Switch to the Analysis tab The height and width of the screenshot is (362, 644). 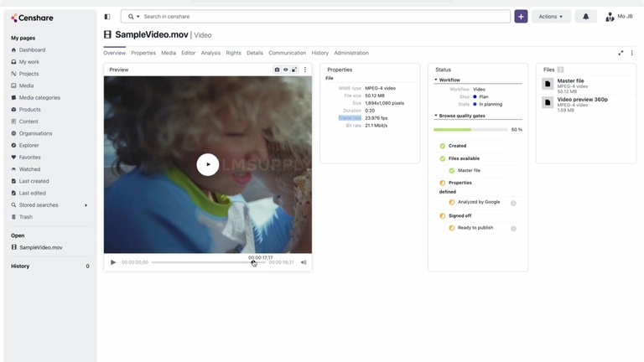pyautogui.click(x=210, y=53)
